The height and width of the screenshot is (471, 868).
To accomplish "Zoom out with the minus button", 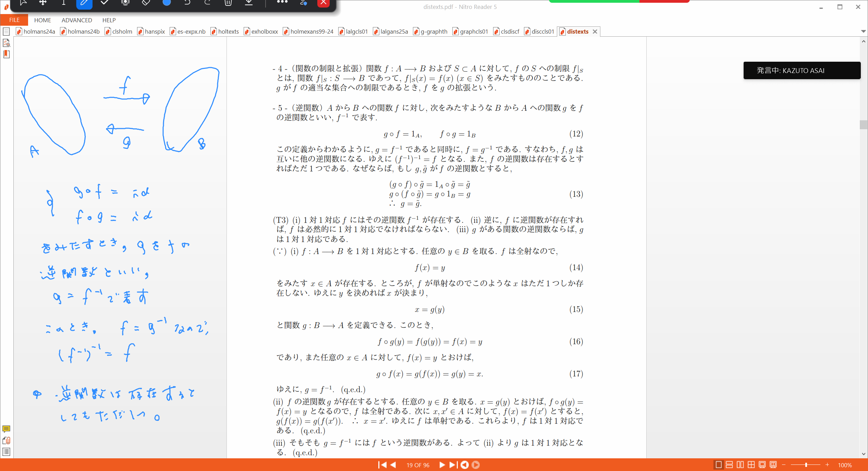I will point(784,465).
